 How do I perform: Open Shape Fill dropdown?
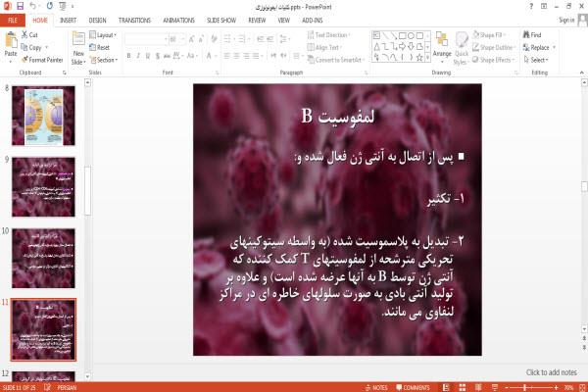(x=489, y=35)
